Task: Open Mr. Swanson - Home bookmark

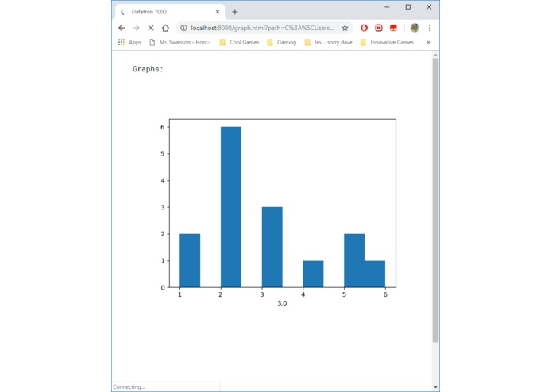Action: (179, 42)
